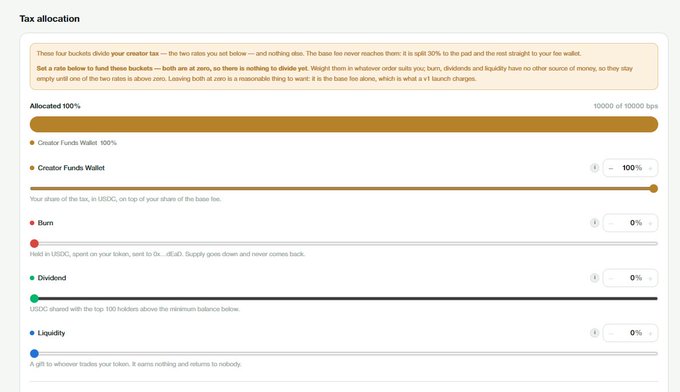Screen dimensions: 680x392
Task: Click the 'Held in USDC, spent on your token' description
Action: (x=167, y=254)
